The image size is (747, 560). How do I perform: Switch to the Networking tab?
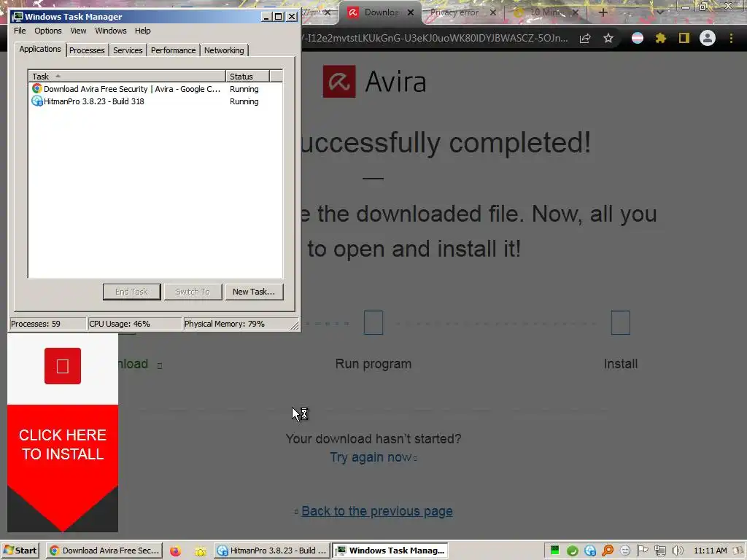coord(224,50)
